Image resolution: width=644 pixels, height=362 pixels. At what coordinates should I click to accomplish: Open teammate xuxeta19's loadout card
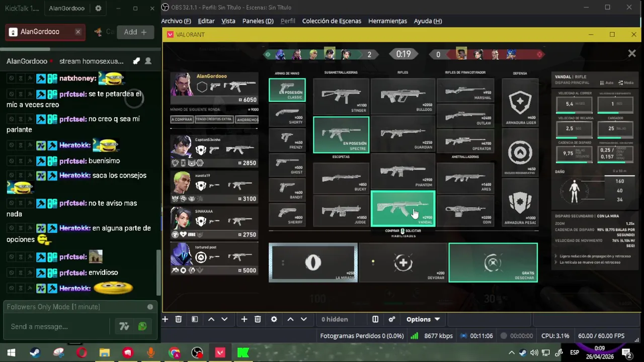(x=214, y=187)
